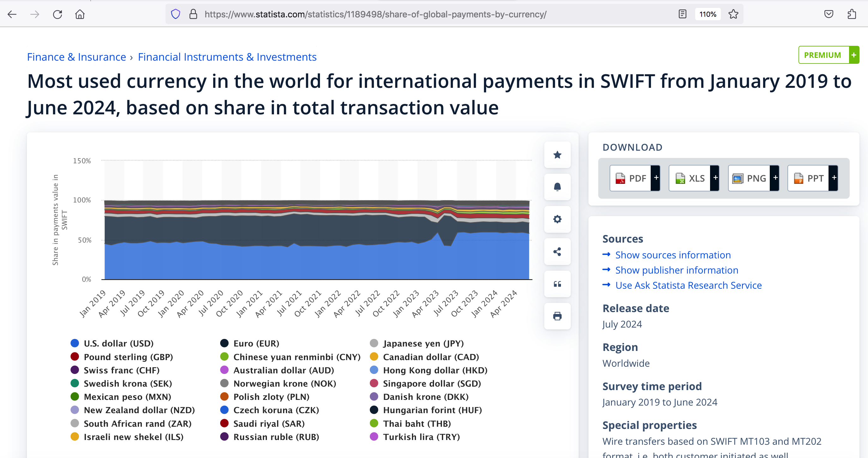868x458 pixels.
Task: Toggle Danish krone (DKK) legend entry
Action: click(x=419, y=397)
